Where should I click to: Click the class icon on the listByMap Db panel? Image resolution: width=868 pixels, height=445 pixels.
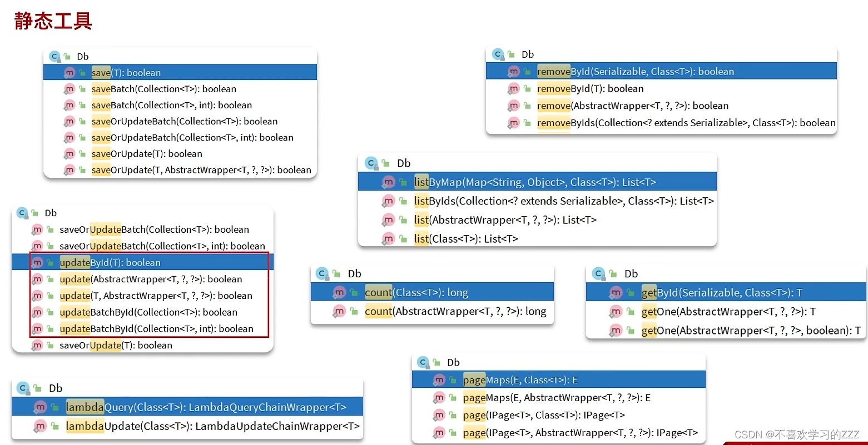[x=370, y=163]
